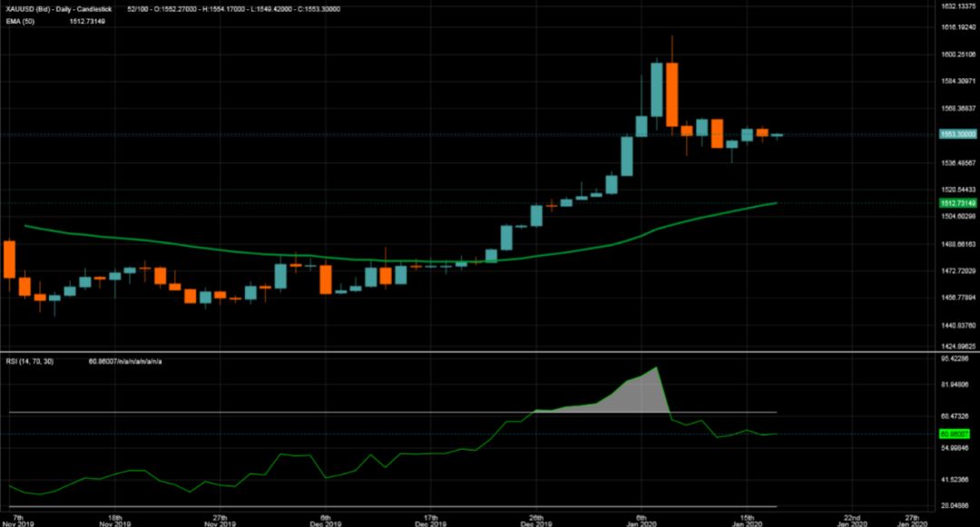980x527 pixels.
Task: Click the divider between price and RSI panels
Action: (x=490, y=352)
